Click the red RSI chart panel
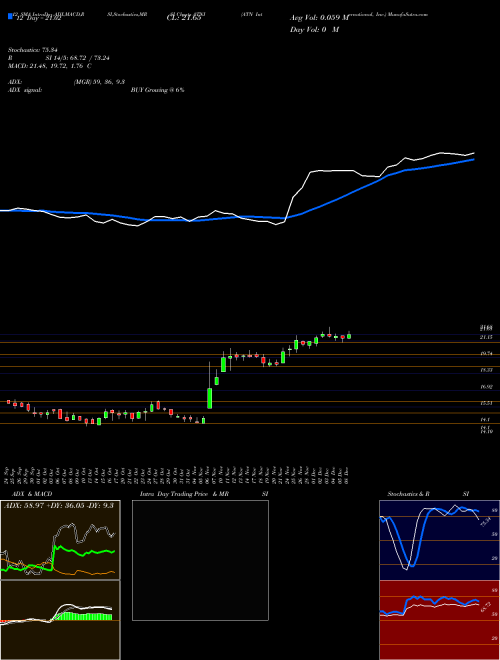Screen dimensions: 500x660 coord(439,620)
